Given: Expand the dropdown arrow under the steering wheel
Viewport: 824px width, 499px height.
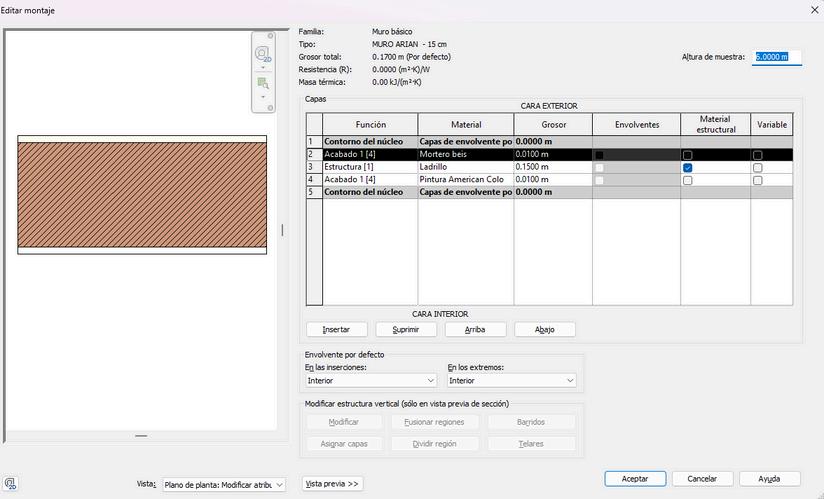Looking at the screenshot, I should pos(263,68).
